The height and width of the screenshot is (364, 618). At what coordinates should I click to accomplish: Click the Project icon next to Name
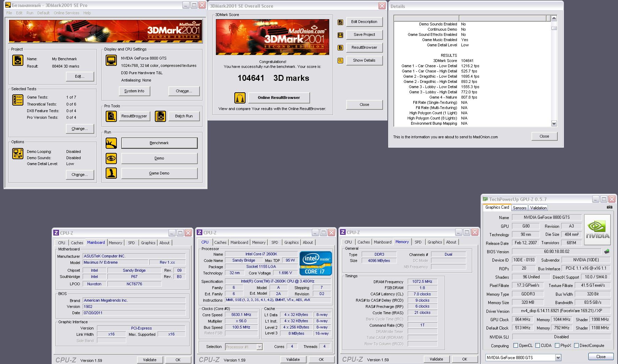pos(18,60)
